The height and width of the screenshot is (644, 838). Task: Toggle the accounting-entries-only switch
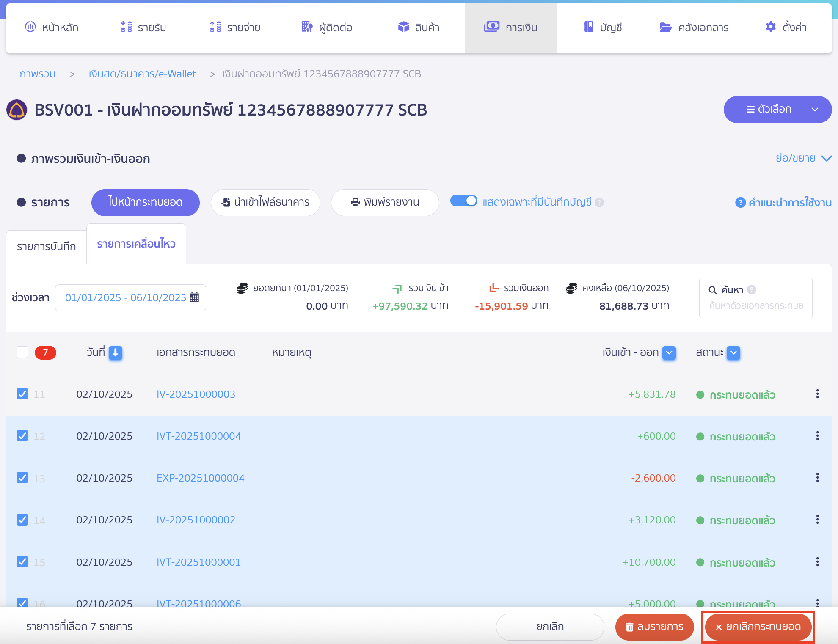tap(463, 201)
